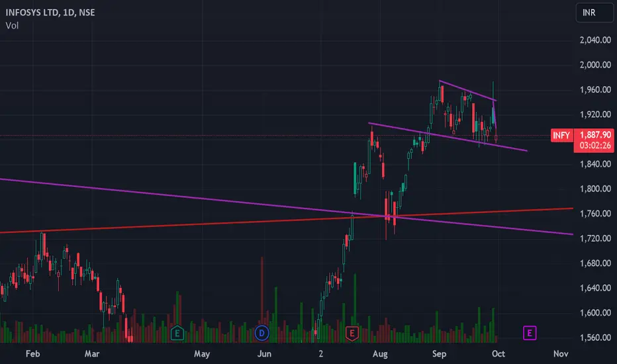This screenshot has width=617, height=364.
Task: Click the 1,920.00 price axis label
Action: [595, 114]
